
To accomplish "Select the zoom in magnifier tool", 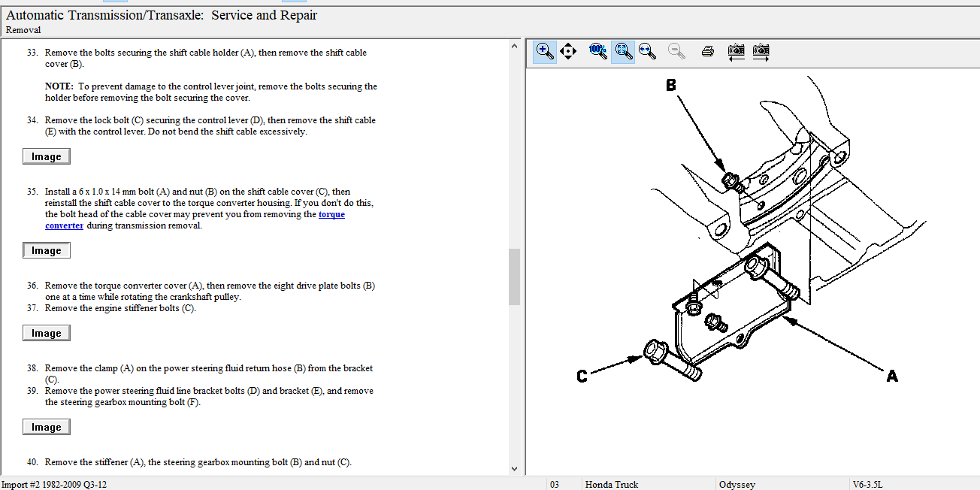I will tap(545, 52).
